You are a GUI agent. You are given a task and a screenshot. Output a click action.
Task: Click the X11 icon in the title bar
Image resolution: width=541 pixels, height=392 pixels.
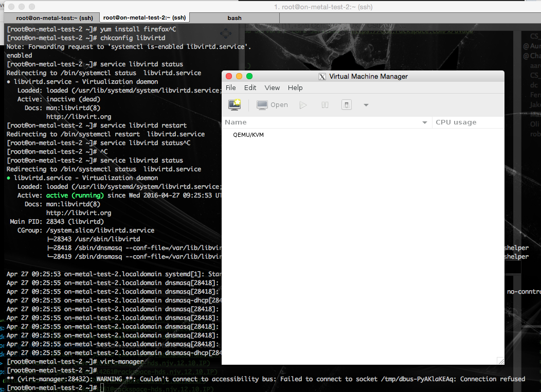coord(322,77)
